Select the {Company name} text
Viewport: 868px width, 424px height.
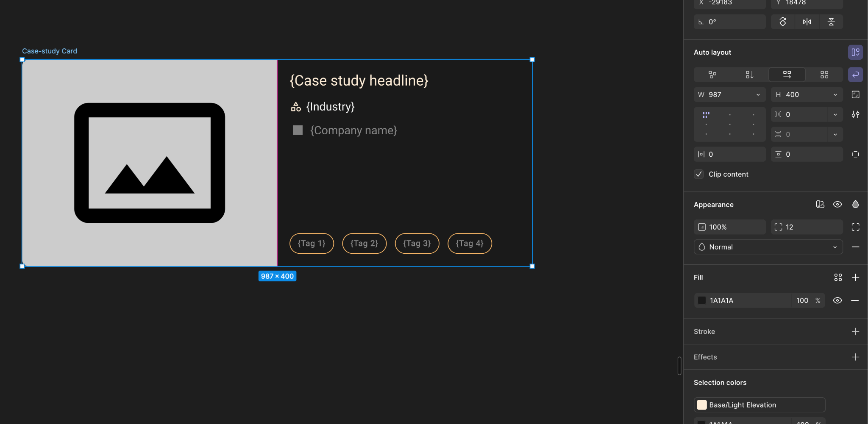tap(354, 130)
